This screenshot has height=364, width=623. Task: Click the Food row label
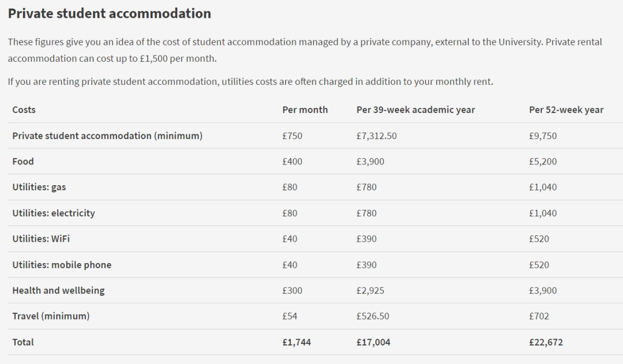tap(23, 162)
